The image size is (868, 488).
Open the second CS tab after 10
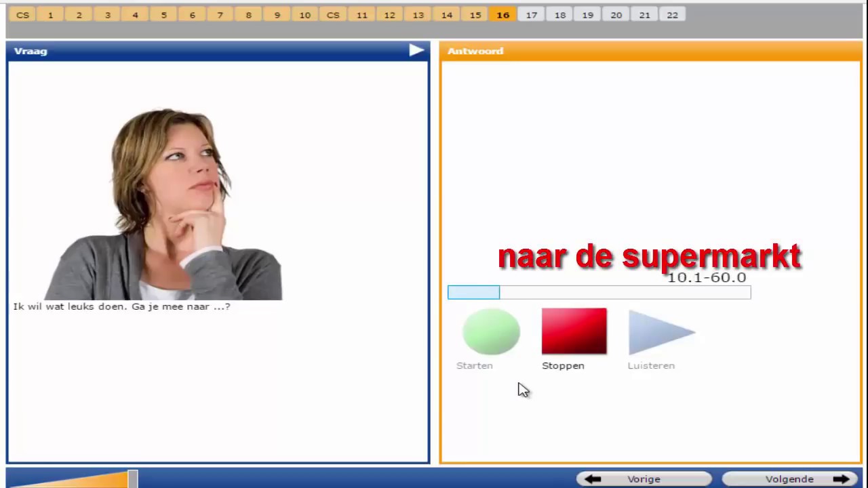pyautogui.click(x=333, y=15)
